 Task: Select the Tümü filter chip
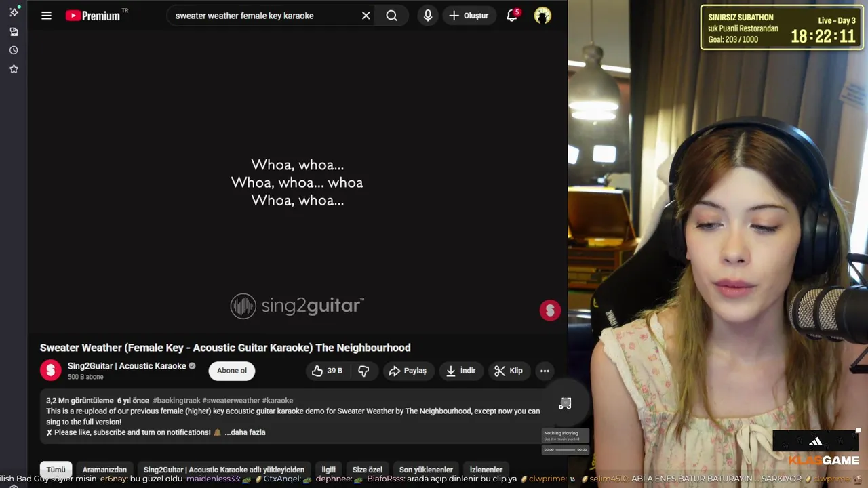pyautogui.click(x=56, y=470)
